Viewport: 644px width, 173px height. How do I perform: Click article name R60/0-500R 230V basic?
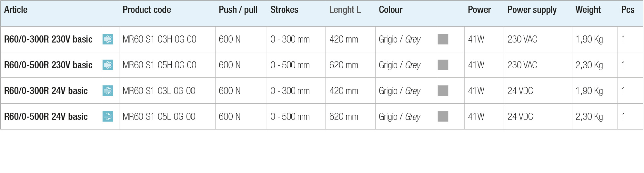point(48,65)
